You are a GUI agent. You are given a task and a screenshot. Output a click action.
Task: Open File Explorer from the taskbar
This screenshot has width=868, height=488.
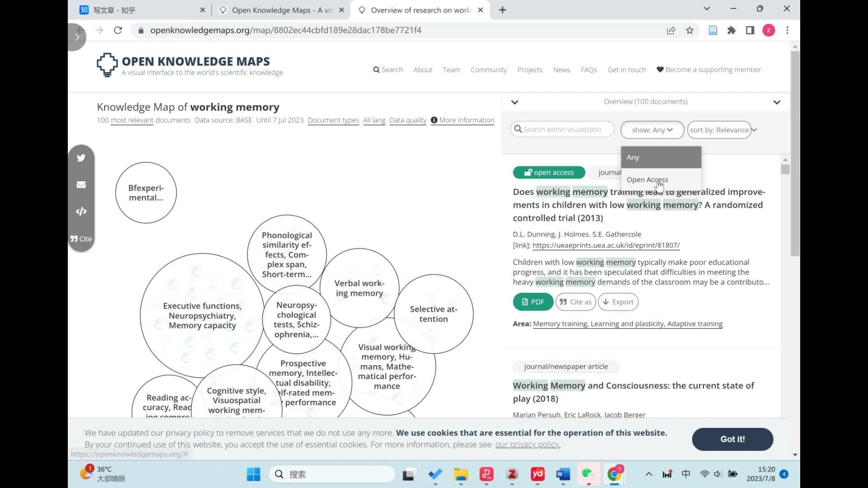tap(461, 474)
